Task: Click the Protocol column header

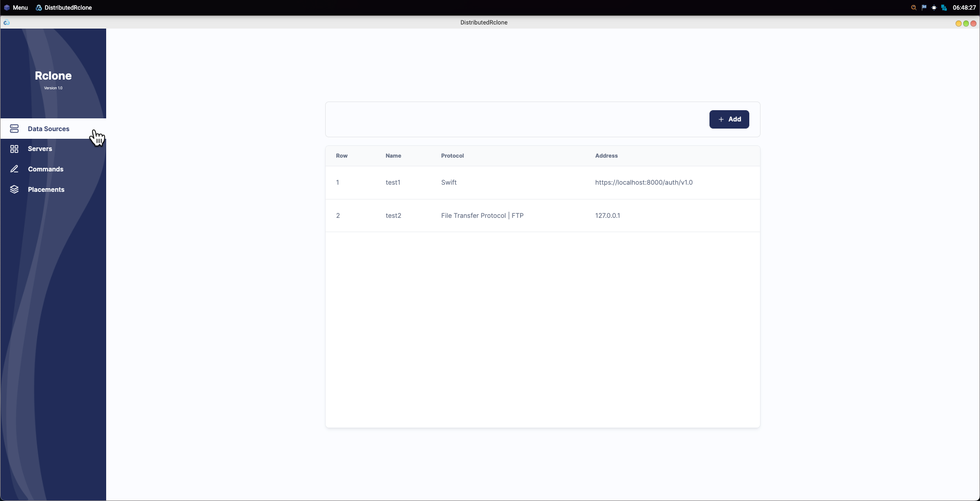Action: pyautogui.click(x=452, y=156)
